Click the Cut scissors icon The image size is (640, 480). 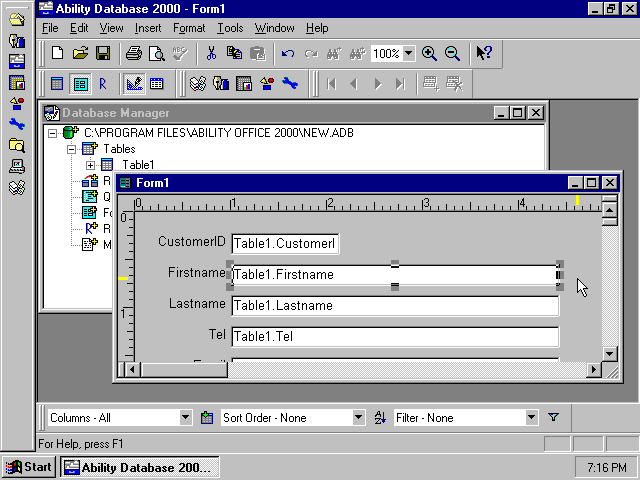click(211, 53)
